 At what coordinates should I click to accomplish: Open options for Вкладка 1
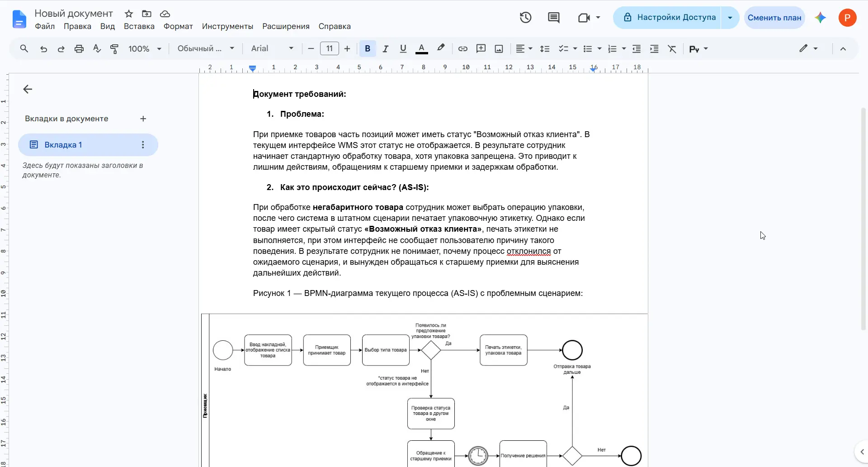(143, 145)
